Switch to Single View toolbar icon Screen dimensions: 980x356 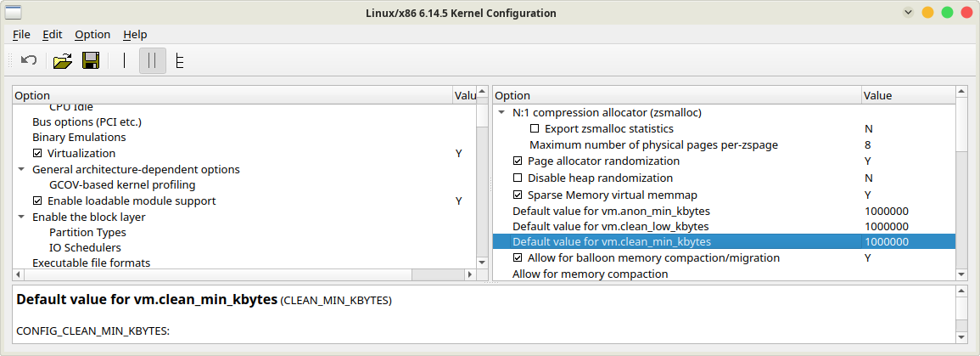(x=125, y=60)
